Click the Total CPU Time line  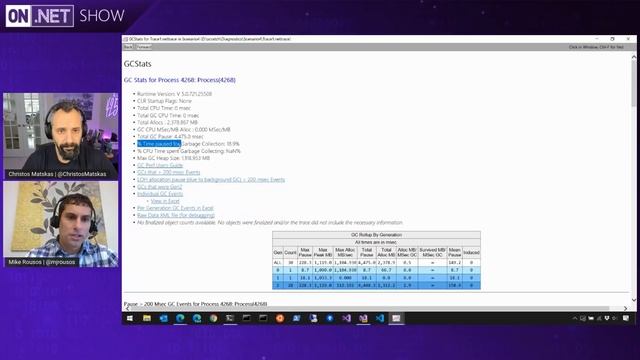pyautogui.click(x=164, y=108)
